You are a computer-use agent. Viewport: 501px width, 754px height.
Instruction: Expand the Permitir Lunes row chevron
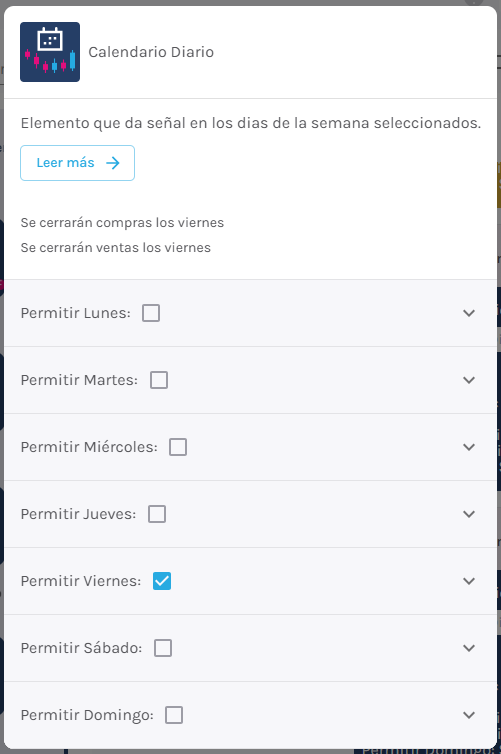click(x=469, y=313)
